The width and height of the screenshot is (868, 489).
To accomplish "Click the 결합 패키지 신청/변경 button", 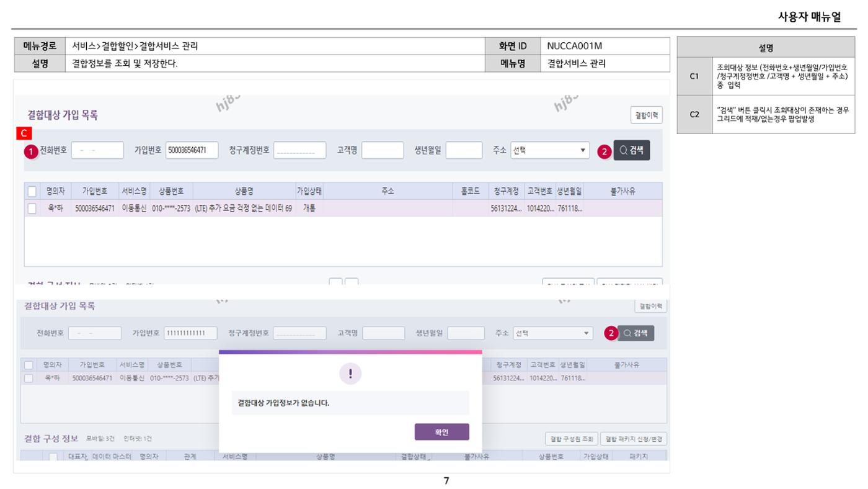I will [x=634, y=439].
